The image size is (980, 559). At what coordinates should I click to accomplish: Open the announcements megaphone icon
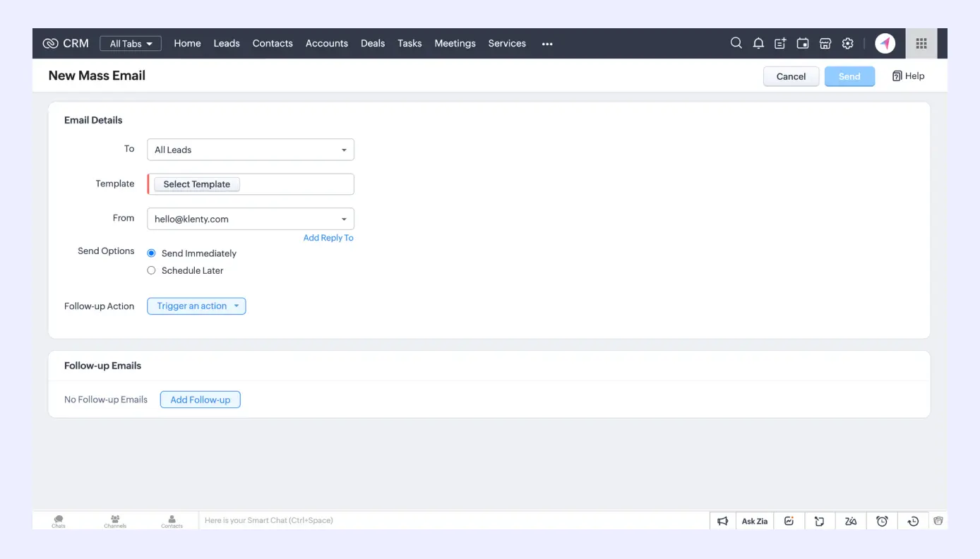point(722,520)
